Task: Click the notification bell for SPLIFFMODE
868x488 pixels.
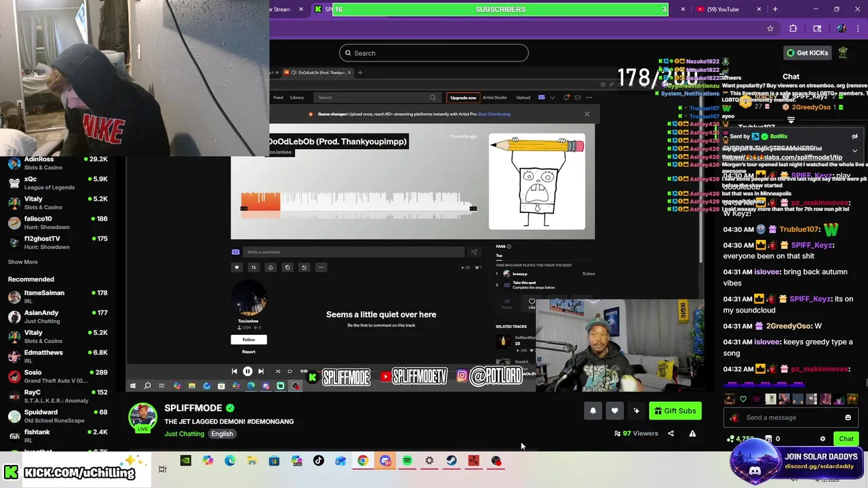Action: 593,411
